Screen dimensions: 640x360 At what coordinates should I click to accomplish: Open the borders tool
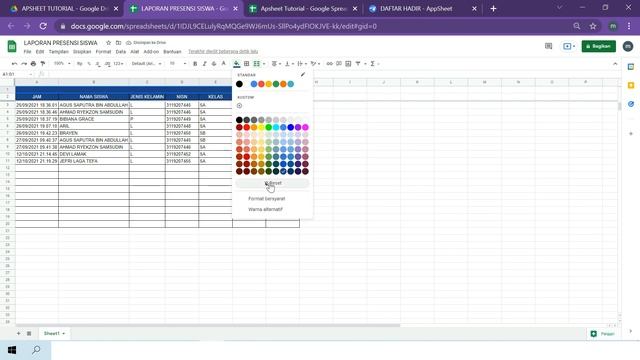tap(247, 64)
